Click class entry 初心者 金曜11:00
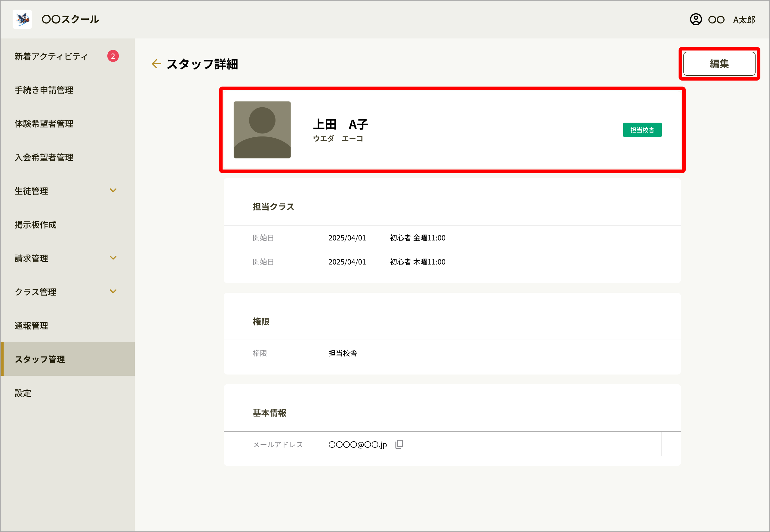 tap(417, 238)
